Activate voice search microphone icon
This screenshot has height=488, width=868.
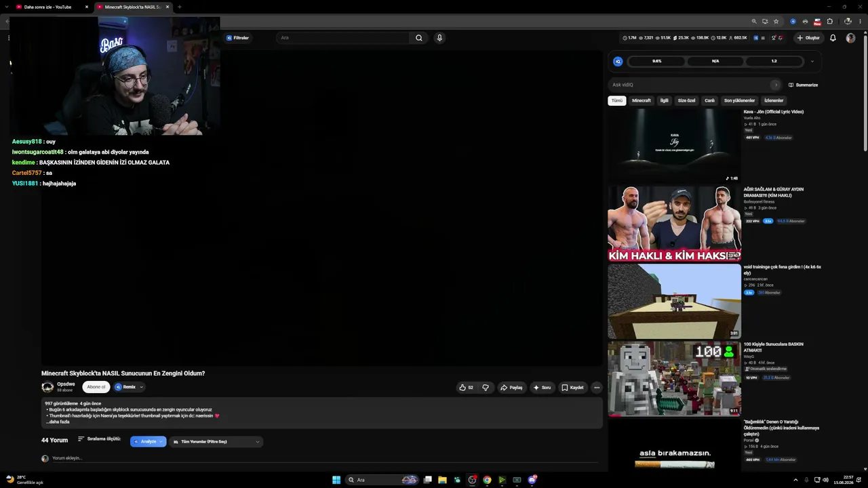click(439, 38)
